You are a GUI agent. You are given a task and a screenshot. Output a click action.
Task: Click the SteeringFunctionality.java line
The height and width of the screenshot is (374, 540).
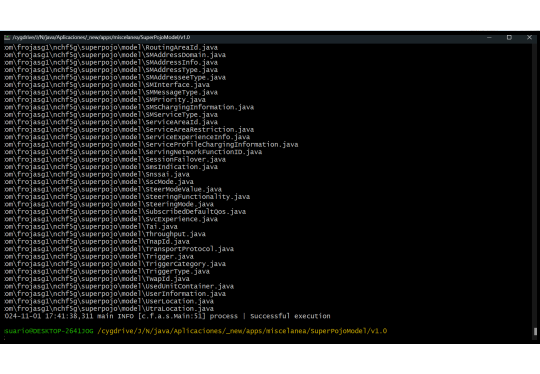[x=127, y=197]
